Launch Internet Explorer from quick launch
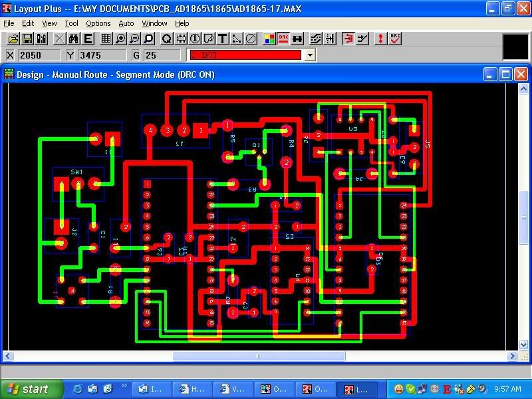 77,389
